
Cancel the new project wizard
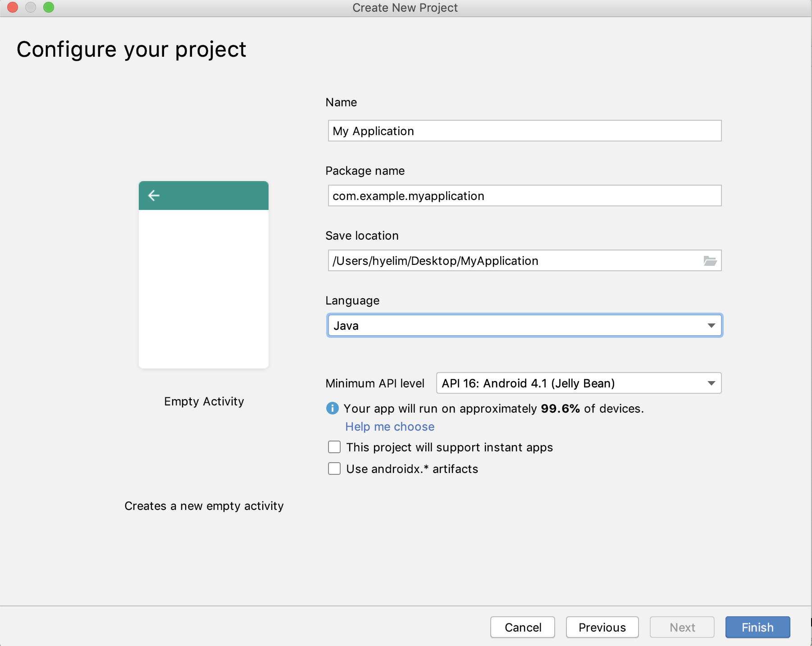[523, 627]
